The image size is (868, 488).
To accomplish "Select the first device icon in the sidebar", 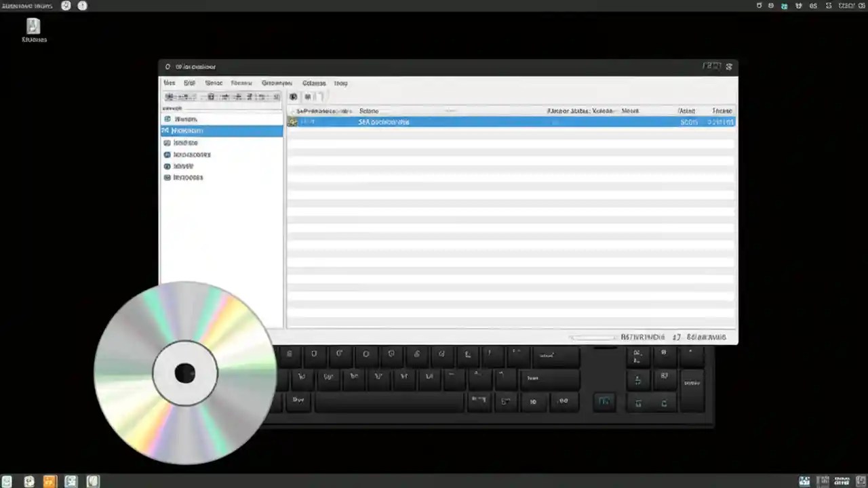I will click(x=167, y=119).
